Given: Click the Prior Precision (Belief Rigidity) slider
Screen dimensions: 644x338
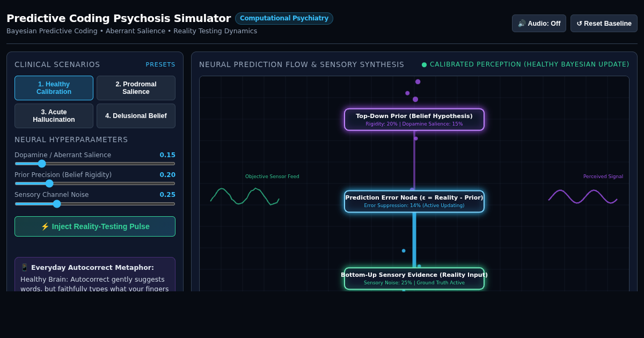Looking at the screenshot, I should tap(95, 183).
